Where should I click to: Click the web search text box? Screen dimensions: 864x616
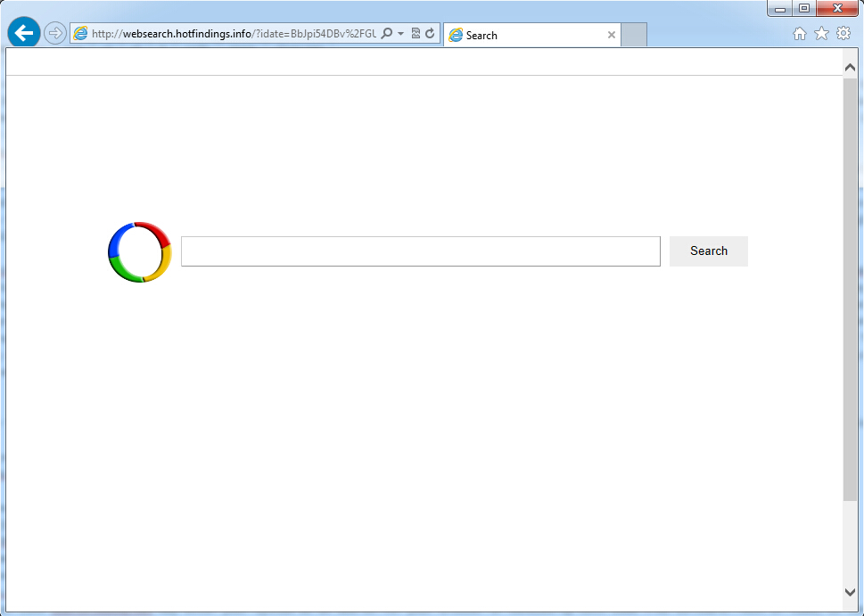tap(421, 251)
